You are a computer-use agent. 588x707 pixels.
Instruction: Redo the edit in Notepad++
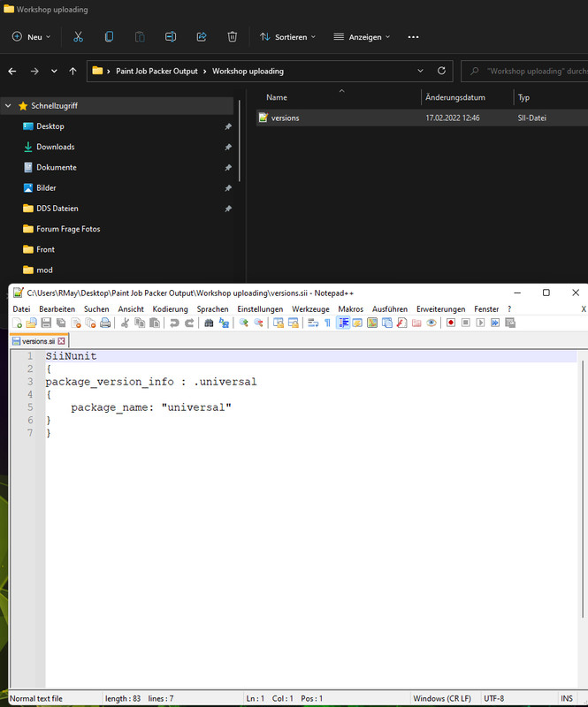189,323
